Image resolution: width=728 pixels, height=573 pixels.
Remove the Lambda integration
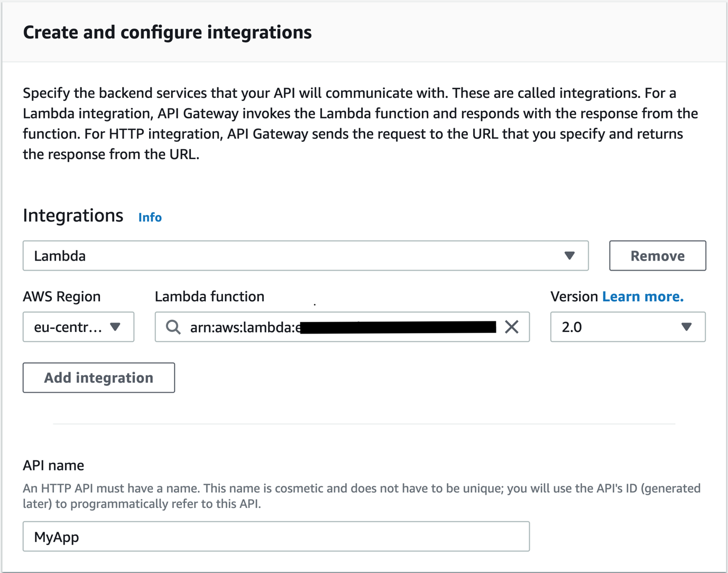657,256
